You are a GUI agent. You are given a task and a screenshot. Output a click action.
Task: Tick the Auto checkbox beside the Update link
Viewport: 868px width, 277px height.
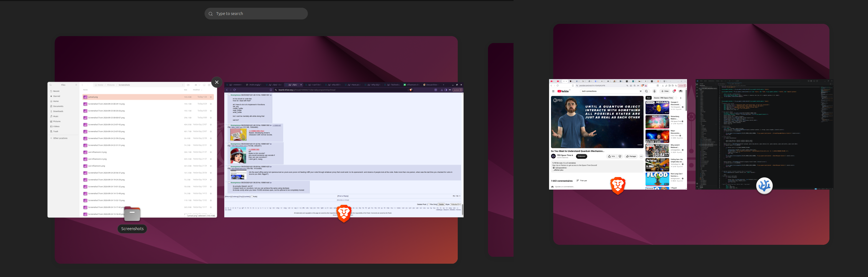252,196
